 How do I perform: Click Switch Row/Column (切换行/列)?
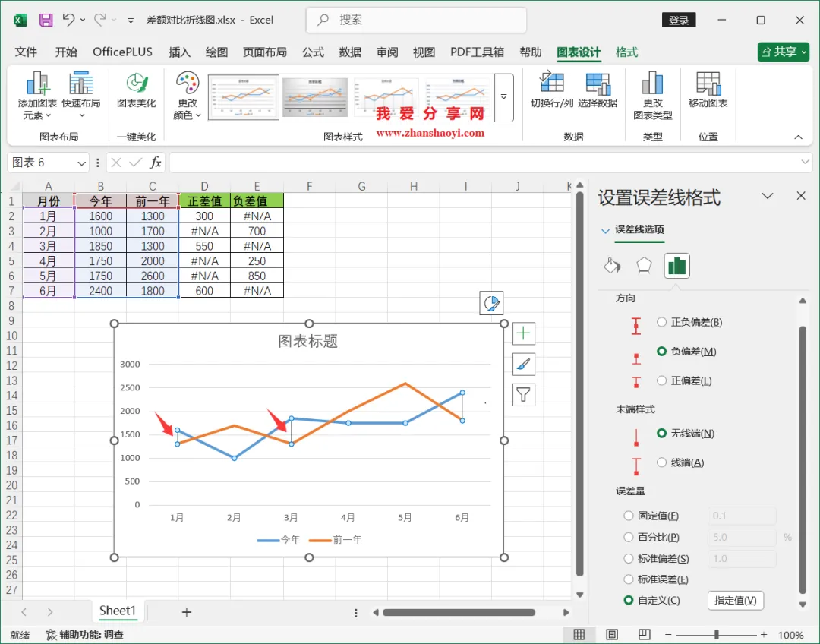[x=552, y=90]
